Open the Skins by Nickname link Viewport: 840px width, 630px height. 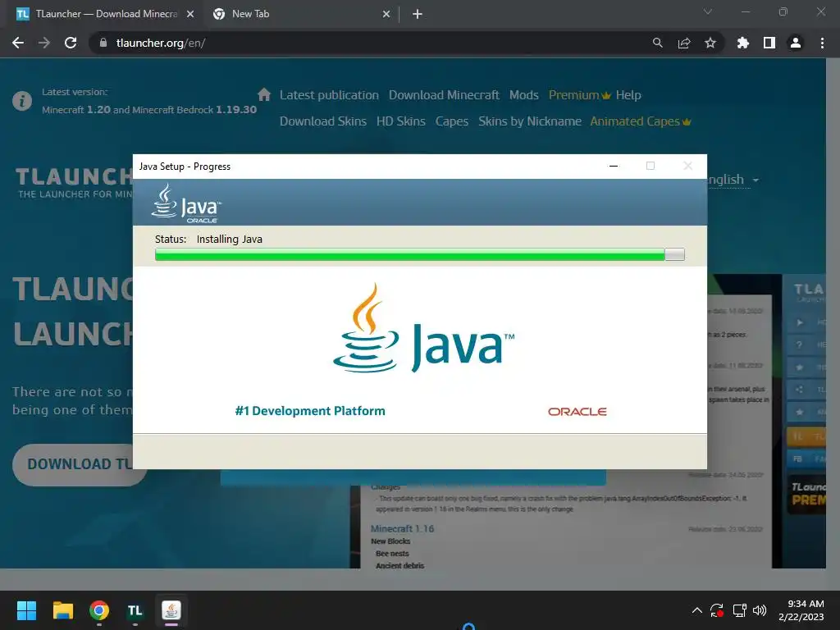[530, 121]
